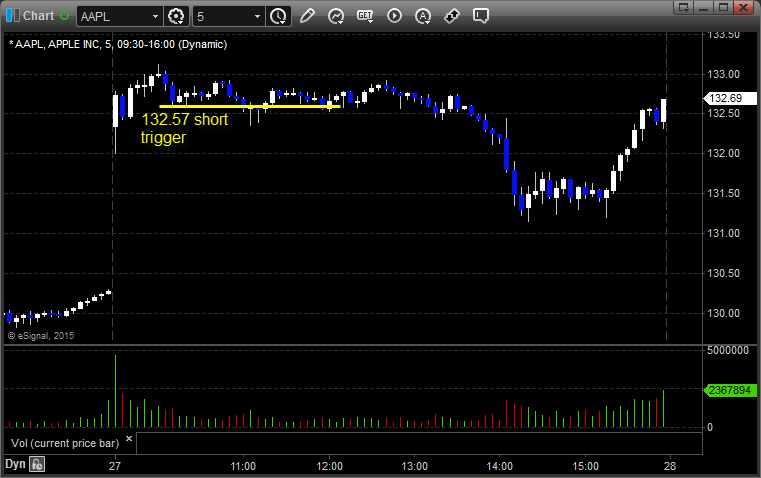This screenshot has width=761, height=478.
Task: Toggle the Dyn lock icon
Action: point(37,464)
